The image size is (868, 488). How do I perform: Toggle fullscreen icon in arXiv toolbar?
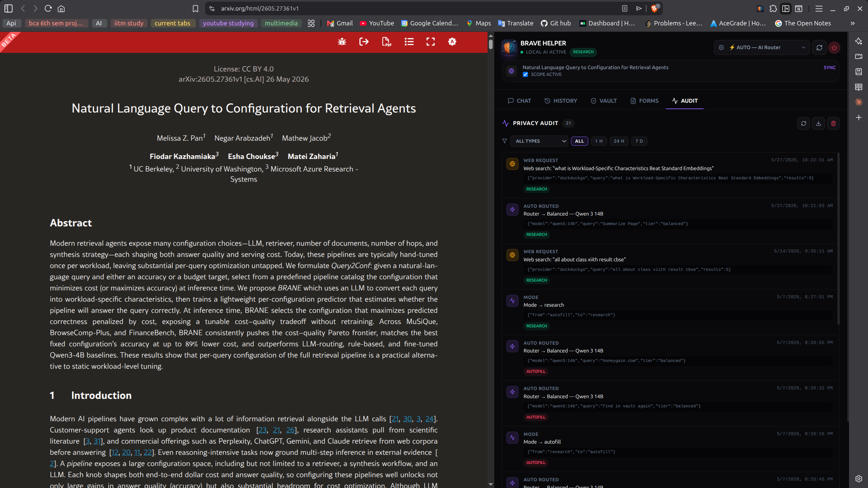click(431, 42)
